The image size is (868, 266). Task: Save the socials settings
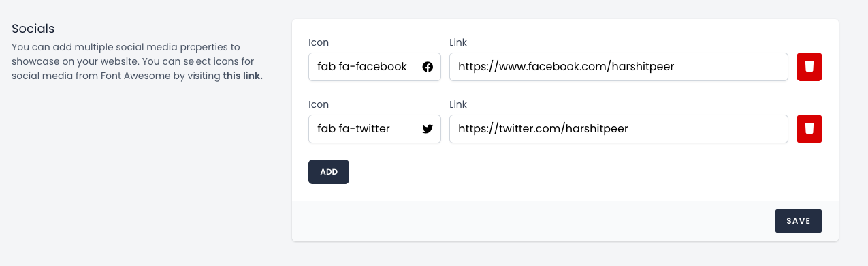coord(799,221)
